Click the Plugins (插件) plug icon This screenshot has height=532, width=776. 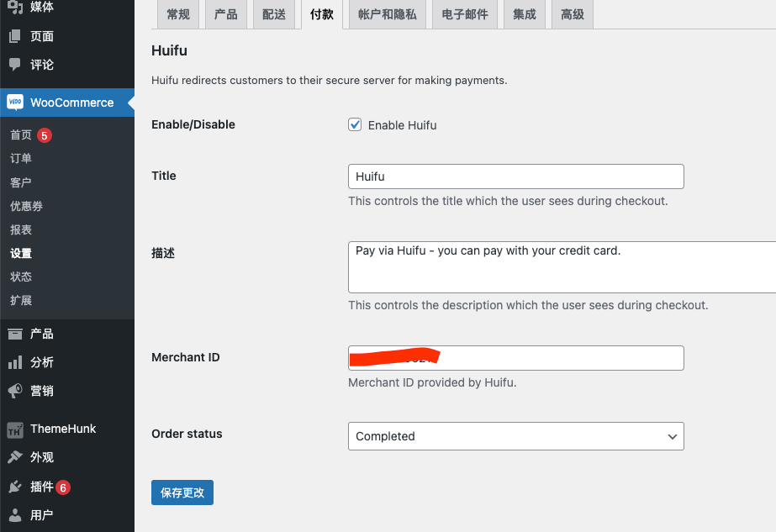pyautogui.click(x=15, y=487)
